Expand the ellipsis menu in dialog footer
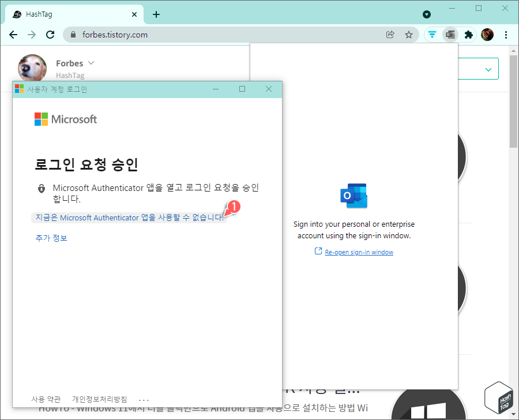519x420 pixels. click(143, 398)
